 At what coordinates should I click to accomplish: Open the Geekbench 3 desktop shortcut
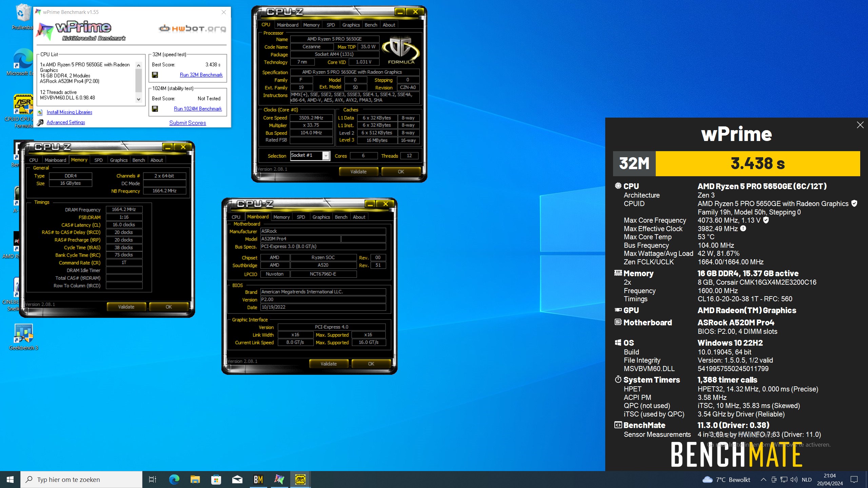[23, 336]
